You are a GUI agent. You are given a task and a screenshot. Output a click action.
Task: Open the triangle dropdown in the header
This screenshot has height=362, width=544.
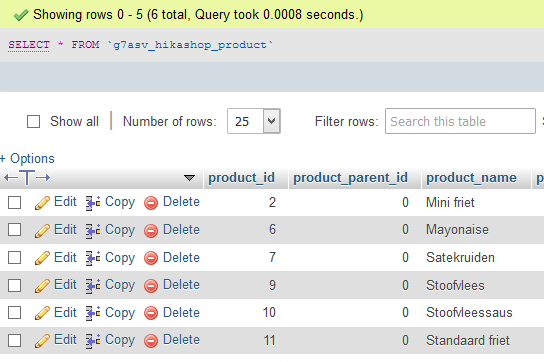(x=189, y=178)
